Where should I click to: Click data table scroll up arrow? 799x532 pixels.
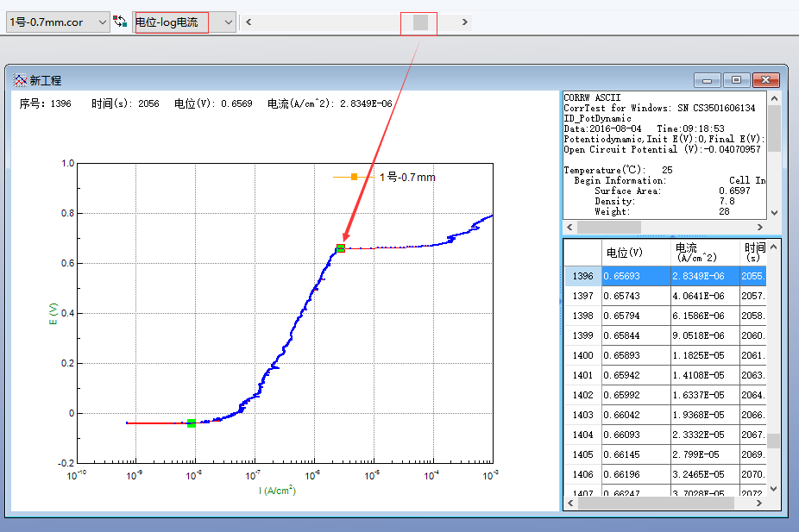tap(773, 247)
